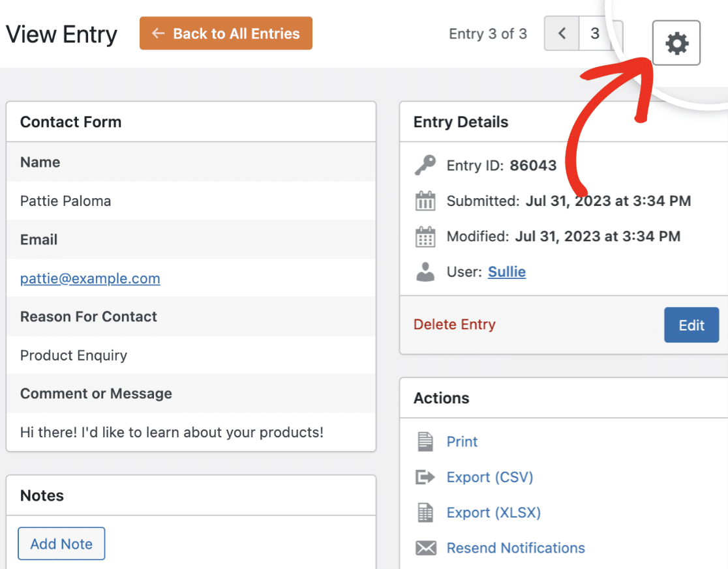
Task: Open pattie@example.com email link
Action: (90, 278)
